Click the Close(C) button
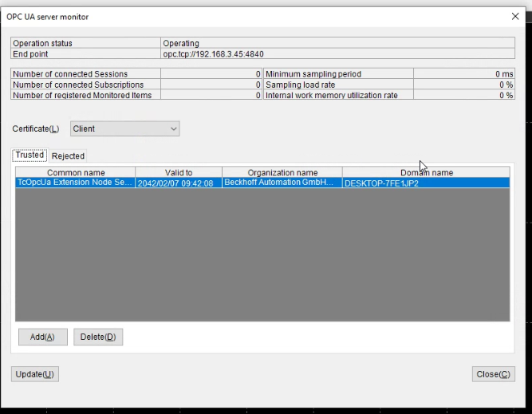The height and width of the screenshot is (414, 532). (x=494, y=374)
